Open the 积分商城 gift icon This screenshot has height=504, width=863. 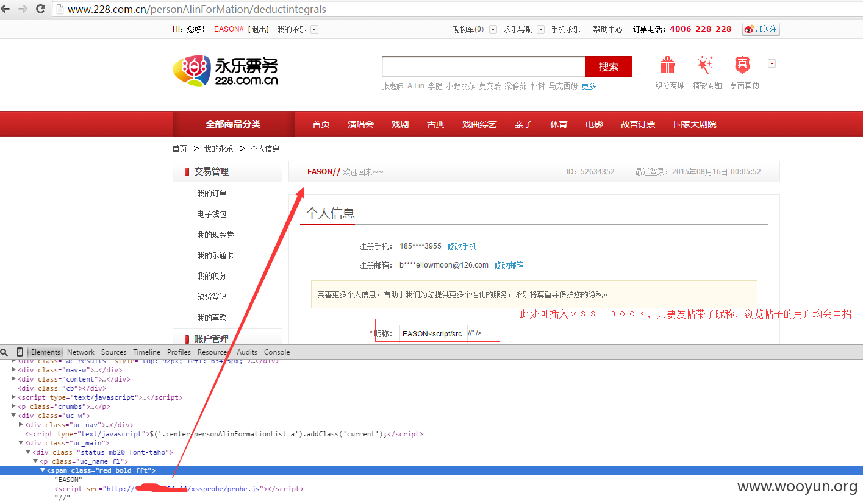(x=668, y=65)
